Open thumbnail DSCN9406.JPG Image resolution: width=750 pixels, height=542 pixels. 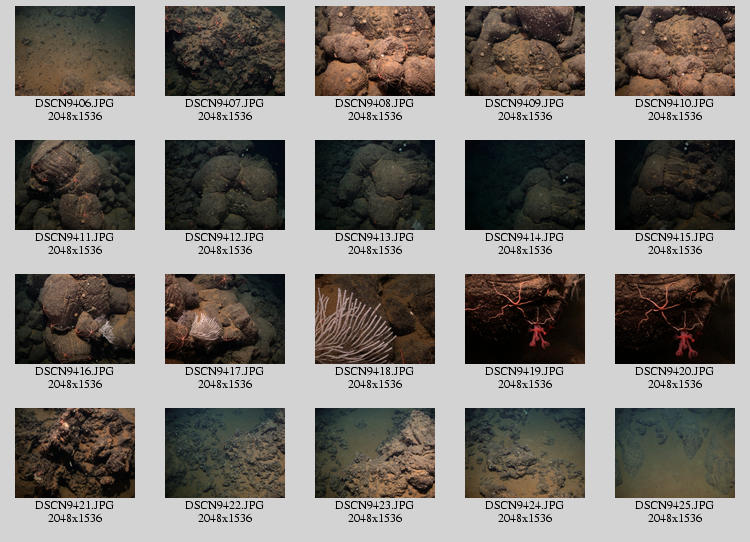75,51
